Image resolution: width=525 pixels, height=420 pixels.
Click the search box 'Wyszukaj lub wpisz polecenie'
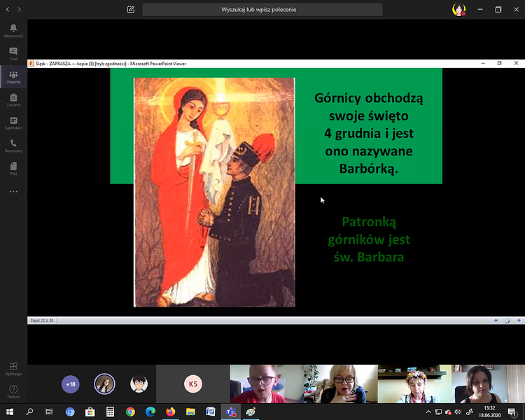click(262, 9)
